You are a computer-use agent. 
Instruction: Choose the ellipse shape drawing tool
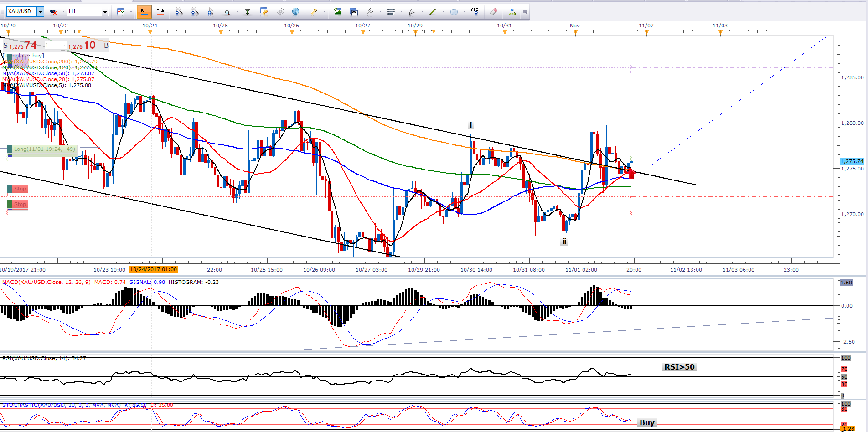click(x=454, y=12)
